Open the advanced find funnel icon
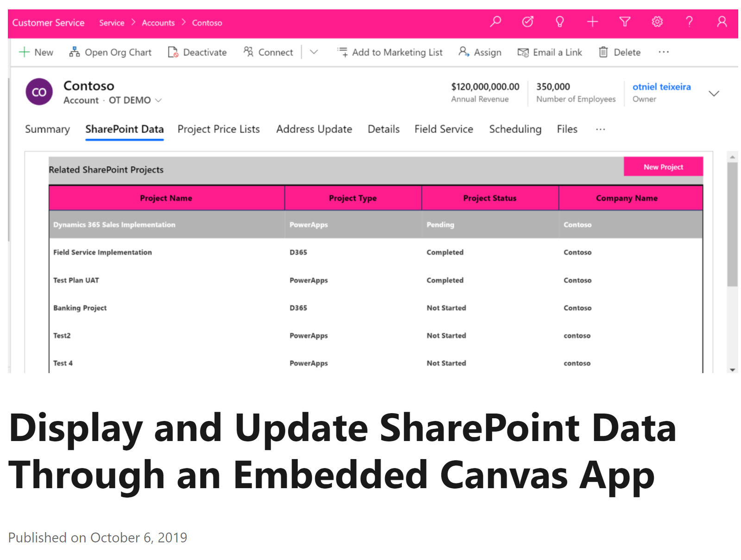The width and height of the screenshot is (741, 560). 625,22
